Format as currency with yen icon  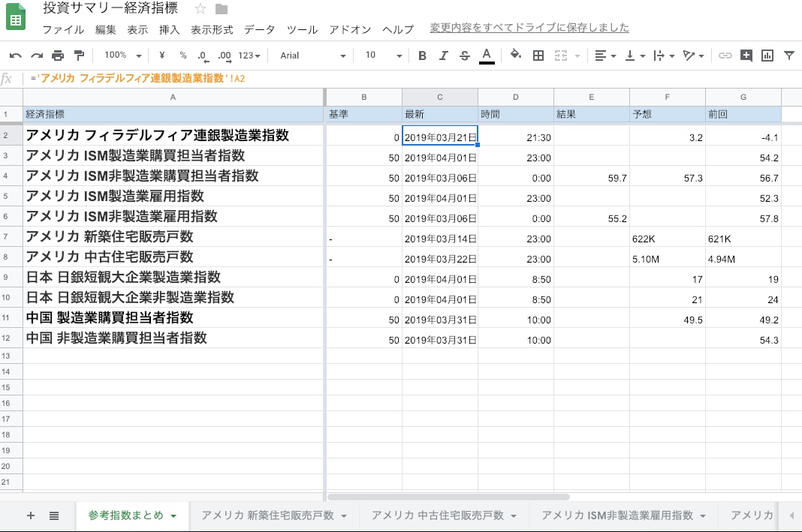(162, 56)
